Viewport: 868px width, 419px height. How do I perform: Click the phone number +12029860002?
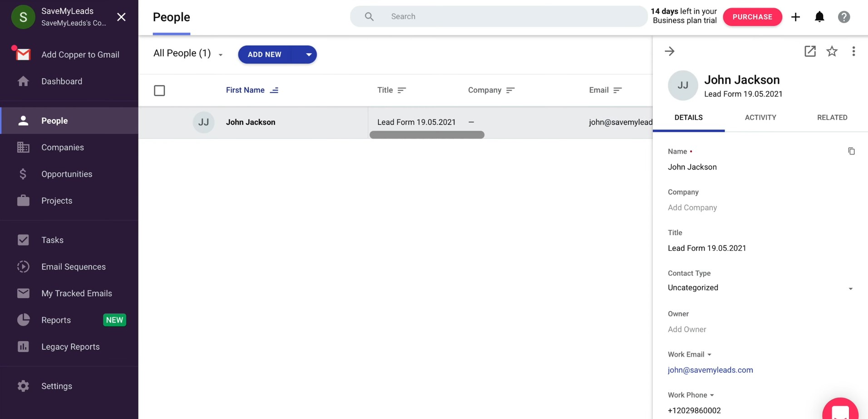point(694,410)
